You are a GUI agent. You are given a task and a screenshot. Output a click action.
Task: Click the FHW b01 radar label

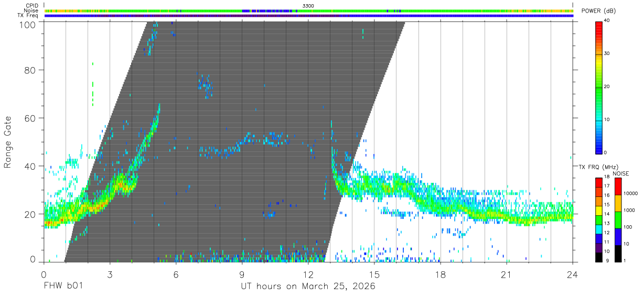point(63,286)
